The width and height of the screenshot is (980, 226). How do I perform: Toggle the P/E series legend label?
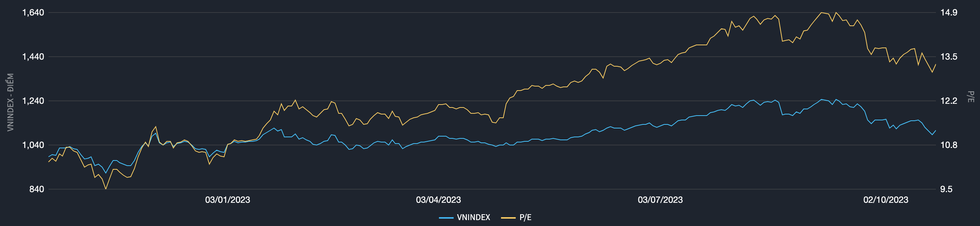(525, 217)
